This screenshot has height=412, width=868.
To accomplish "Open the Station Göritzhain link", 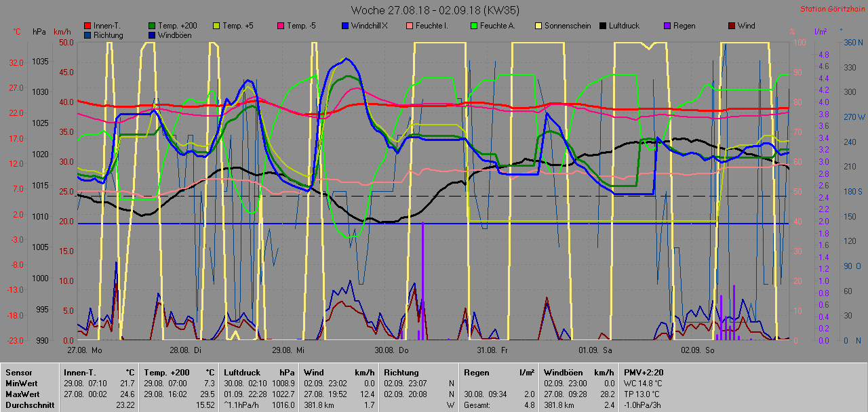I will (831, 9).
